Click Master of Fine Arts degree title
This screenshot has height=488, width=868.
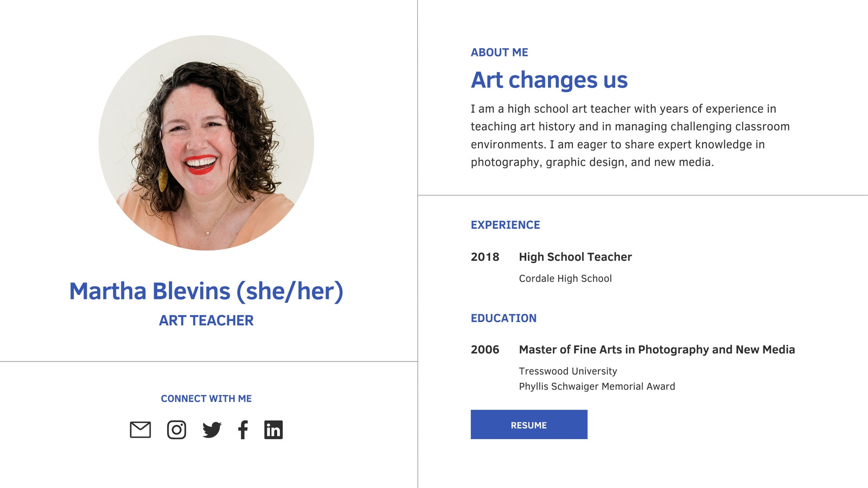657,350
